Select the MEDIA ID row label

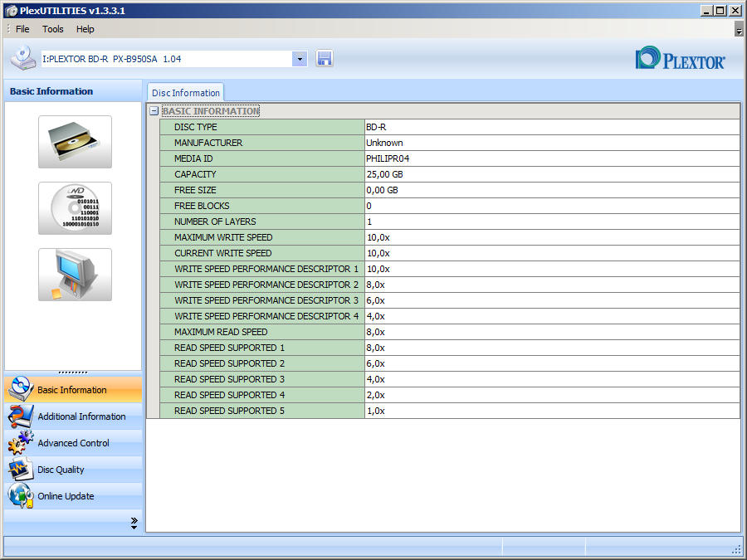tap(193, 158)
